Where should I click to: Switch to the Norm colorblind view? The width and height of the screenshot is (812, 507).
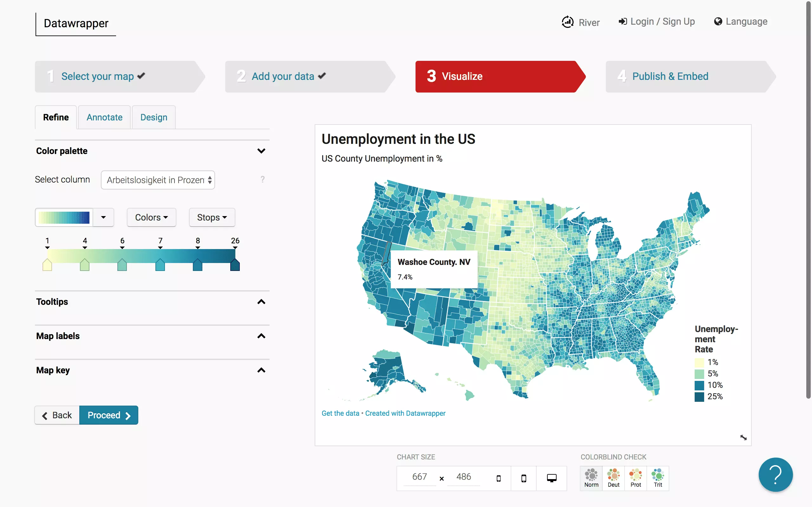pos(591,478)
